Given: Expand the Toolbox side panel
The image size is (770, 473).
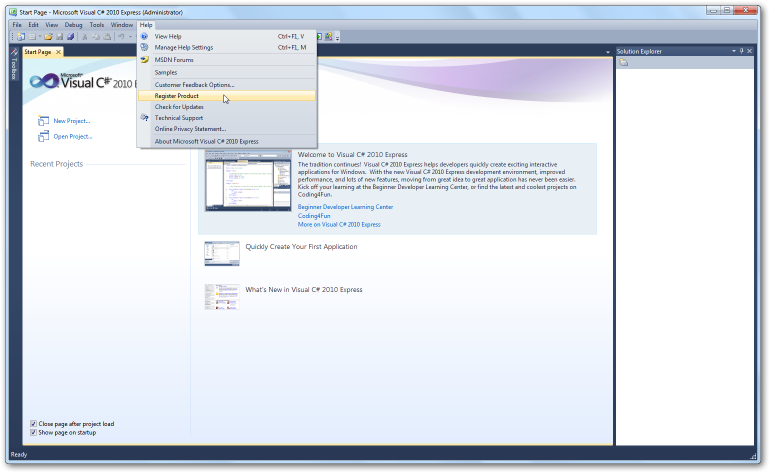Looking at the screenshot, I should point(13,67).
